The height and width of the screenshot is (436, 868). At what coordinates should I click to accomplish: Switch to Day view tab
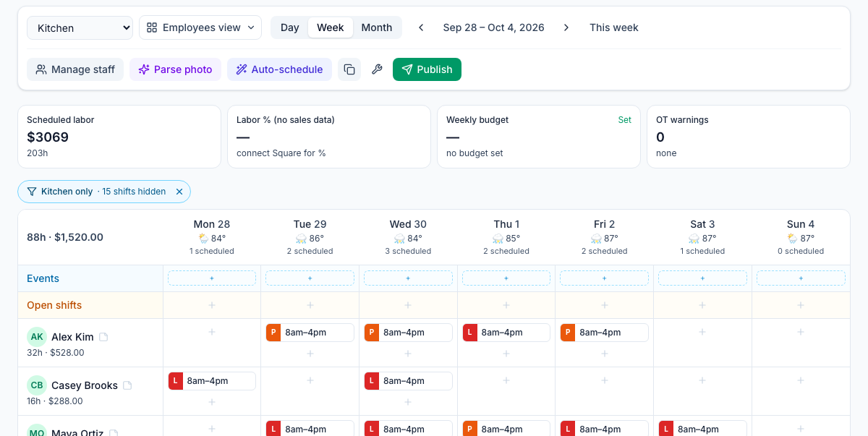pyautogui.click(x=289, y=27)
